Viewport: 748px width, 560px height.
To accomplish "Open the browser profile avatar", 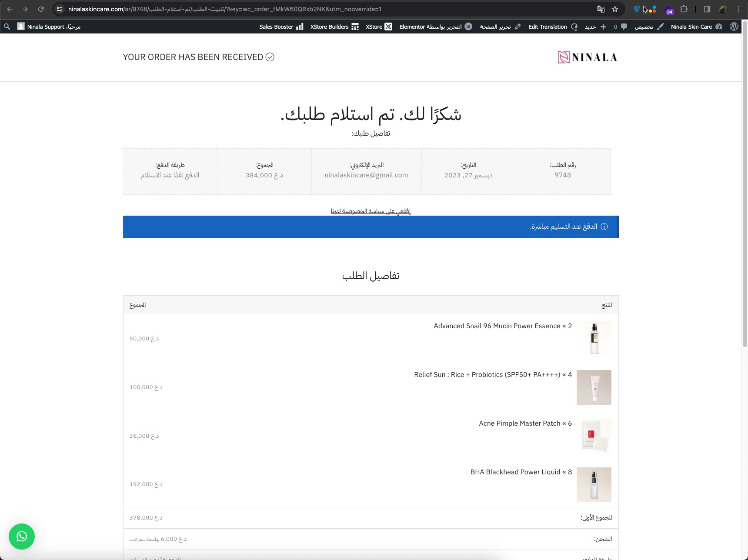I will 723,9.
